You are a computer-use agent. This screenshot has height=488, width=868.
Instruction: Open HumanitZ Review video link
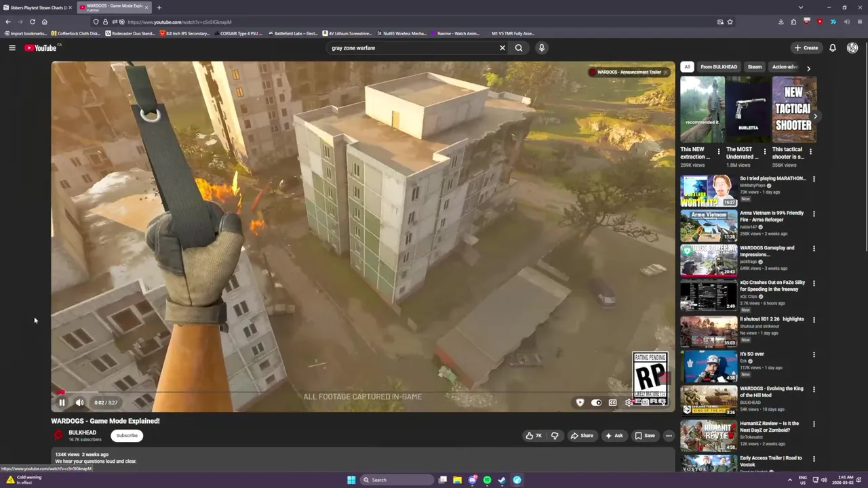[x=770, y=426]
